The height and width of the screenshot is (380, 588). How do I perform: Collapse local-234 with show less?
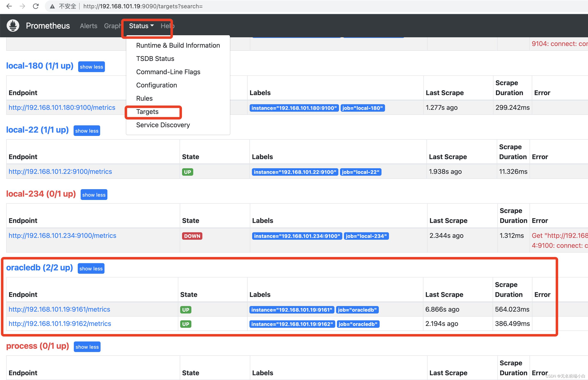(x=94, y=195)
